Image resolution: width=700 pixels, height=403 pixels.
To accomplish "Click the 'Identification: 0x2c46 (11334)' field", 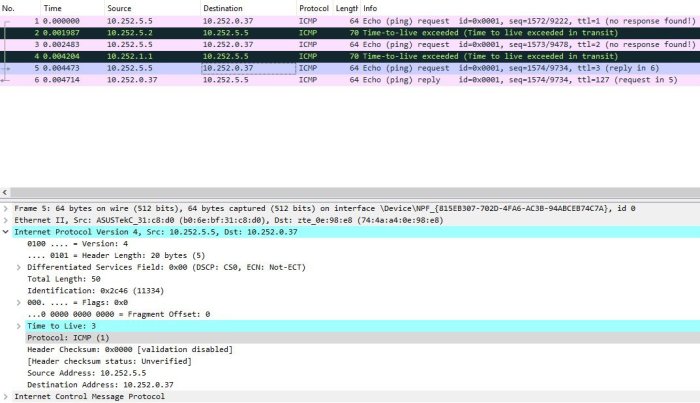I will tap(95, 291).
